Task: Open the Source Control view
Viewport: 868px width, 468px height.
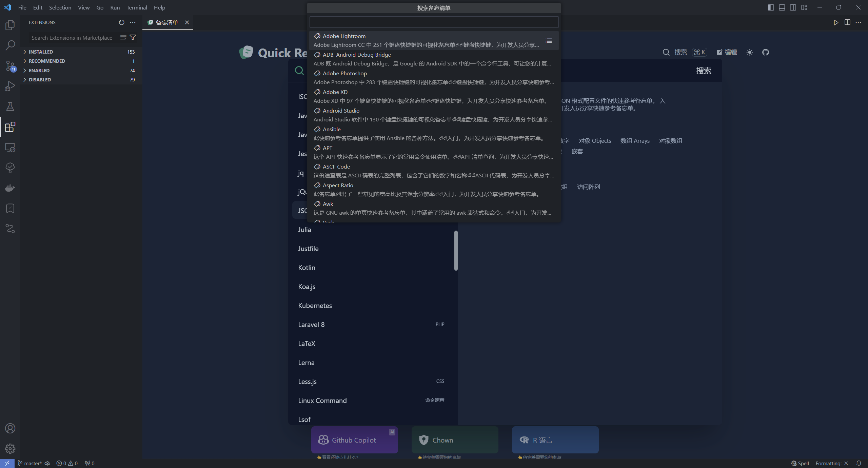Action: tap(10, 65)
